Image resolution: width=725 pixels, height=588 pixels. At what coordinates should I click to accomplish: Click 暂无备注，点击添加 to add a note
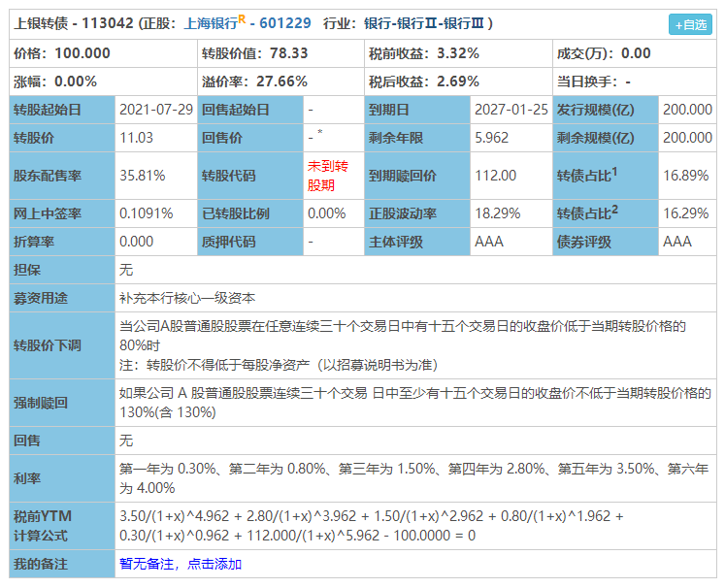coord(181,564)
